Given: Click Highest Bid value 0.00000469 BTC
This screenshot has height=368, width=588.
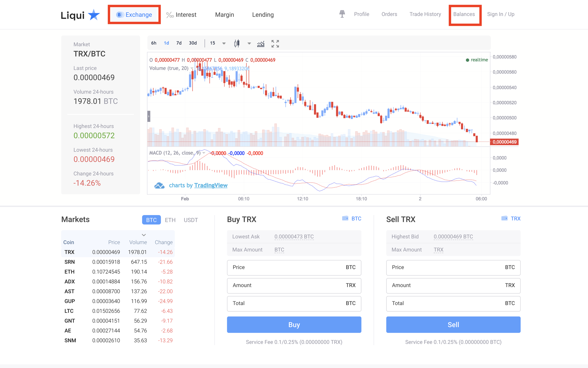Looking at the screenshot, I should click(x=453, y=237).
